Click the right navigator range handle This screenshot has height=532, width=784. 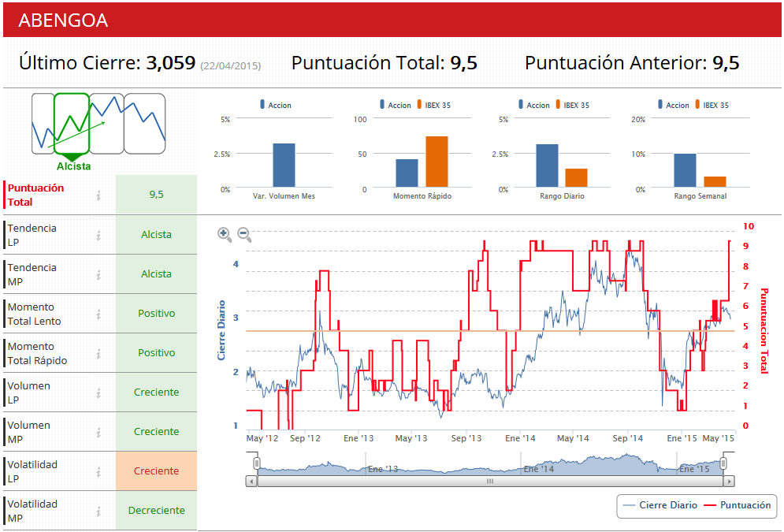(723, 463)
